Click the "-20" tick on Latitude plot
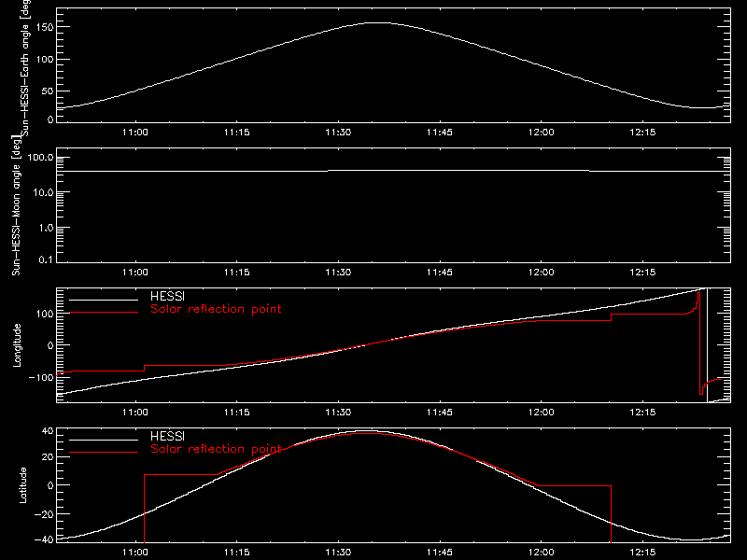747x560 pixels. click(44, 514)
